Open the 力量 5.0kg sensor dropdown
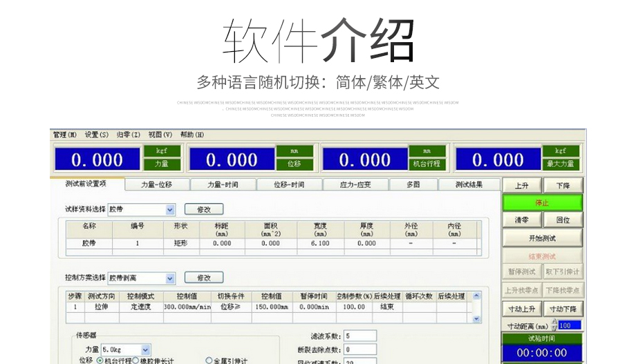 click(x=145, y=350)
